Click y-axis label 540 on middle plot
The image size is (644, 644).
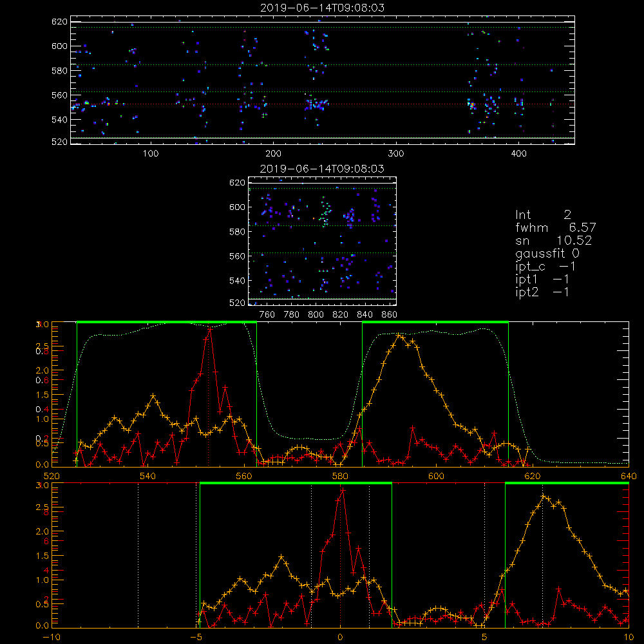point(237,281)
